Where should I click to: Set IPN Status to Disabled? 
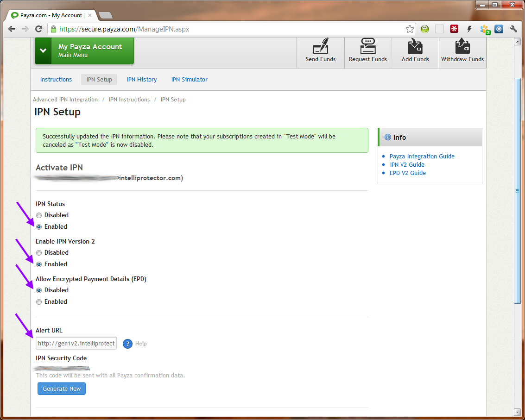click(39, 215)
